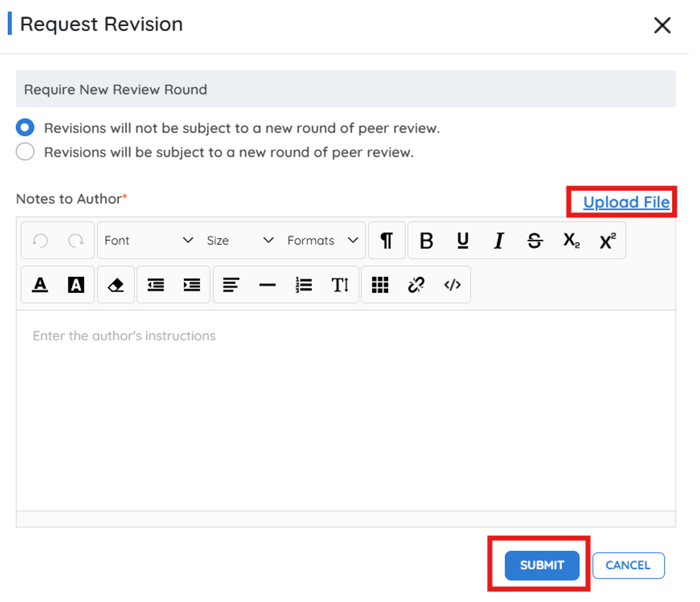Clear formatting with the eraser icon
The height and width of the screenshot is (602, 700).
tap(115, 285)
